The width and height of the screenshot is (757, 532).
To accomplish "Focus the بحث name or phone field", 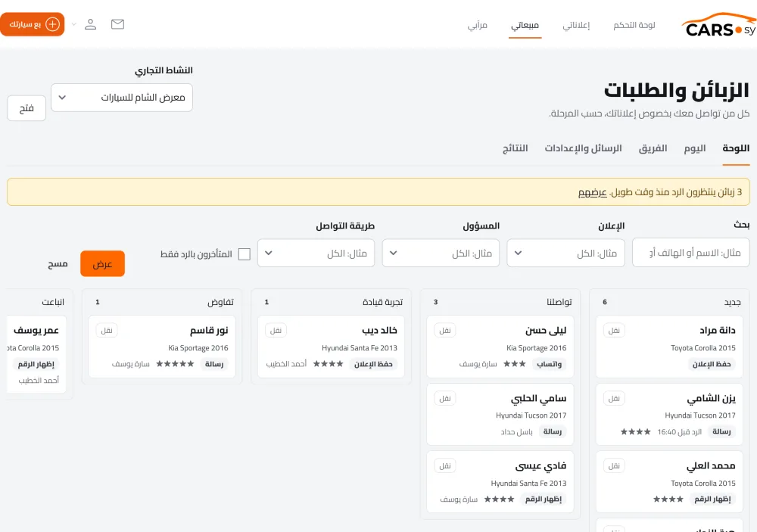I will [x=691, y=253].
